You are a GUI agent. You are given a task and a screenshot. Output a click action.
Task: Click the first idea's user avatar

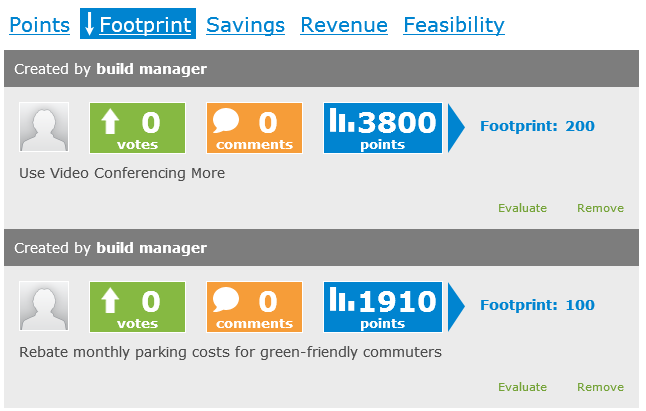(44, 127)
